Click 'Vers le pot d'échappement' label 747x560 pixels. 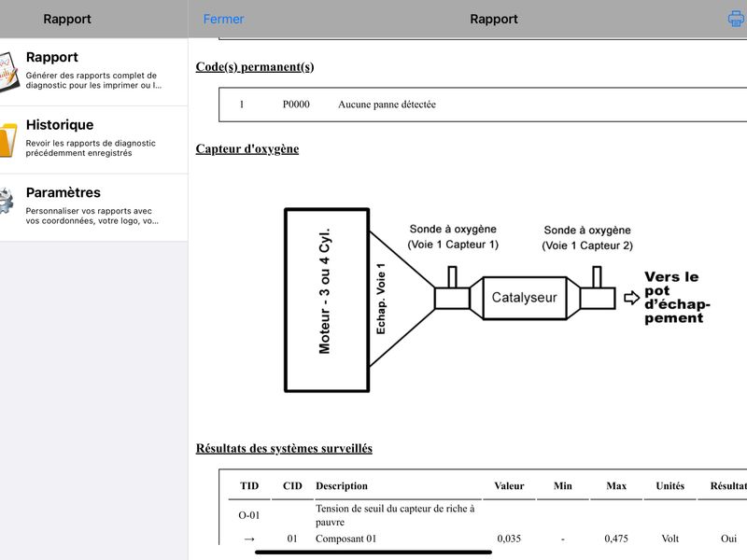(x=677, y=297)
